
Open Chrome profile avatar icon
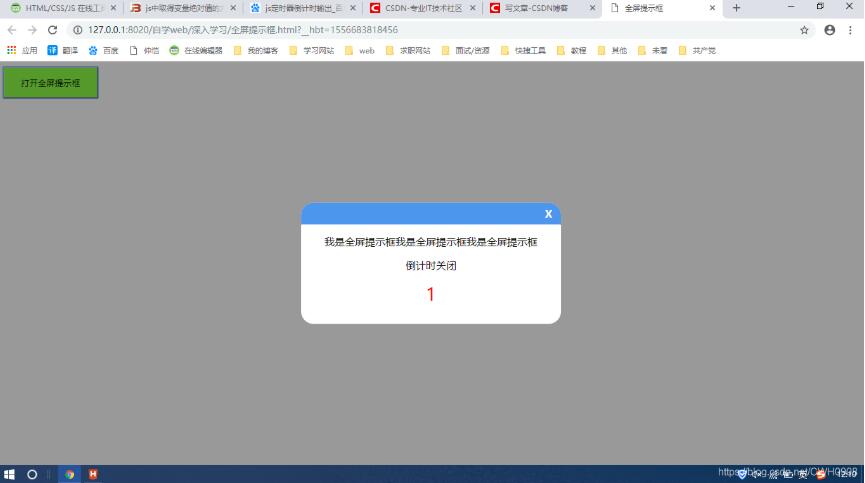click(829, 30)
